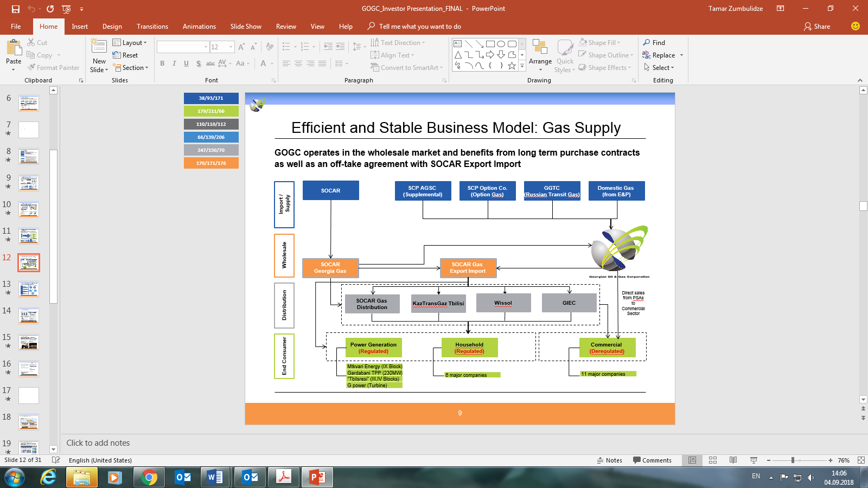
Task: Switch to Reading View icon
Action: pyautogui.click(x=733, y=460)
